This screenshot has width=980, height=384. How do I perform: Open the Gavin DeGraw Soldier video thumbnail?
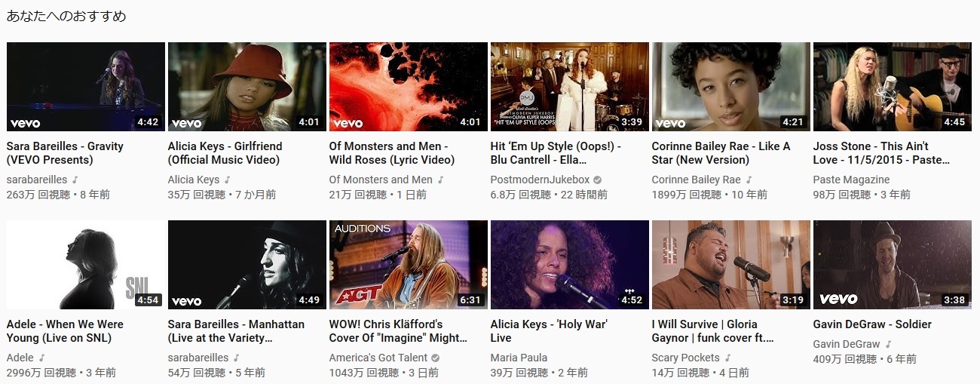pos(893,265)
